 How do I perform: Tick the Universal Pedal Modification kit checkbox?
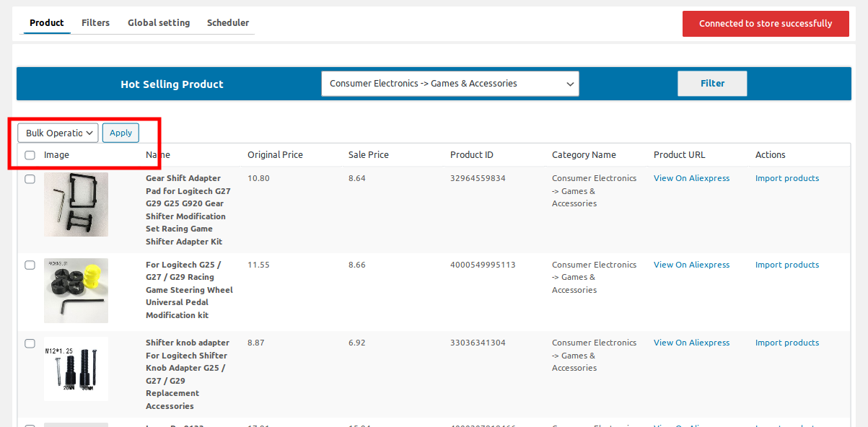click(x=30, y=265)
